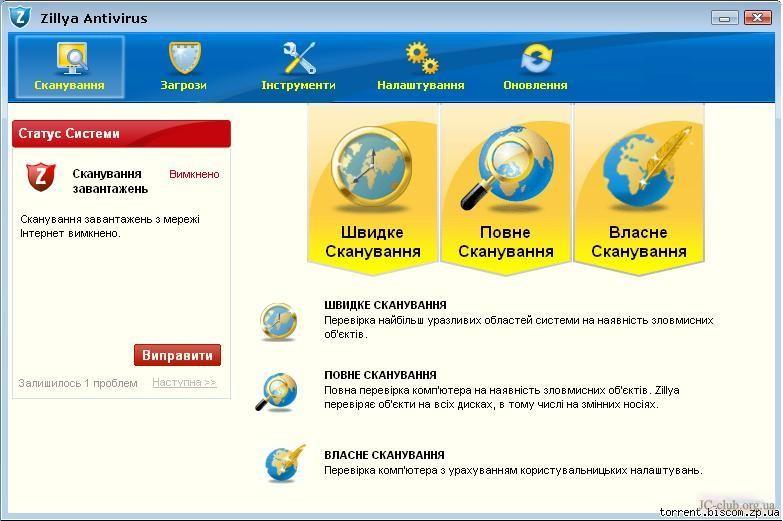Open the Інструменти wrench icon
Viewport: 783px width, 521px height.
tap(298, 59)
